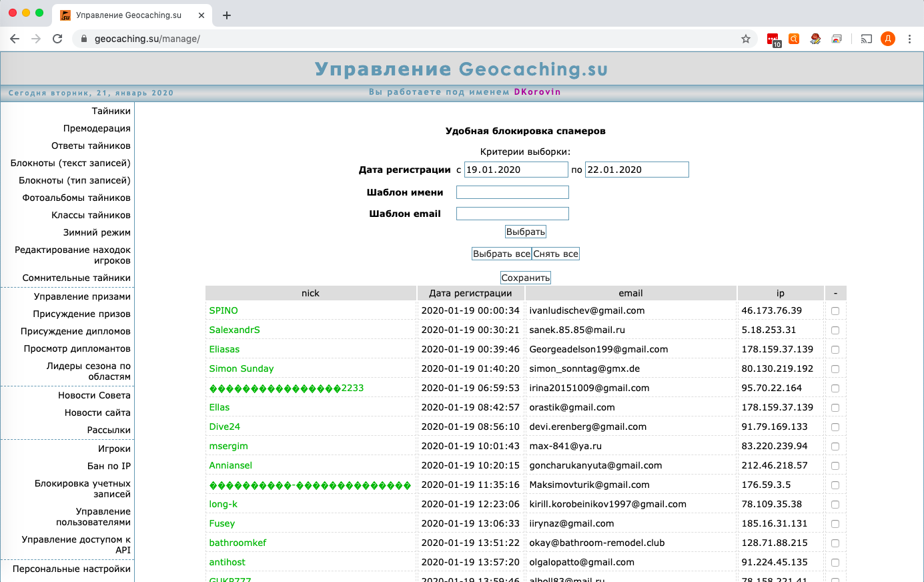This screenshot has width=924, height=582.
Task: Reload the page with the refresh icon
Action: 57,39
